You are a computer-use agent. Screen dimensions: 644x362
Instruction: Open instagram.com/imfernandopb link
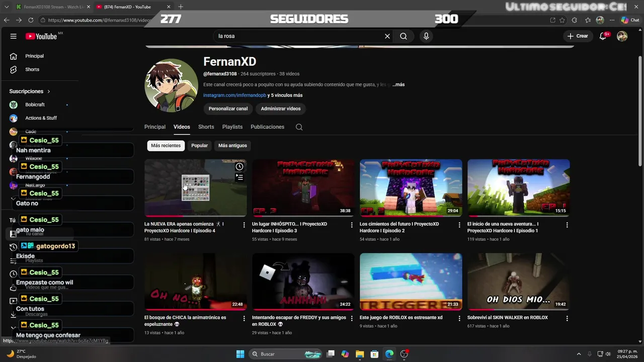234,96
